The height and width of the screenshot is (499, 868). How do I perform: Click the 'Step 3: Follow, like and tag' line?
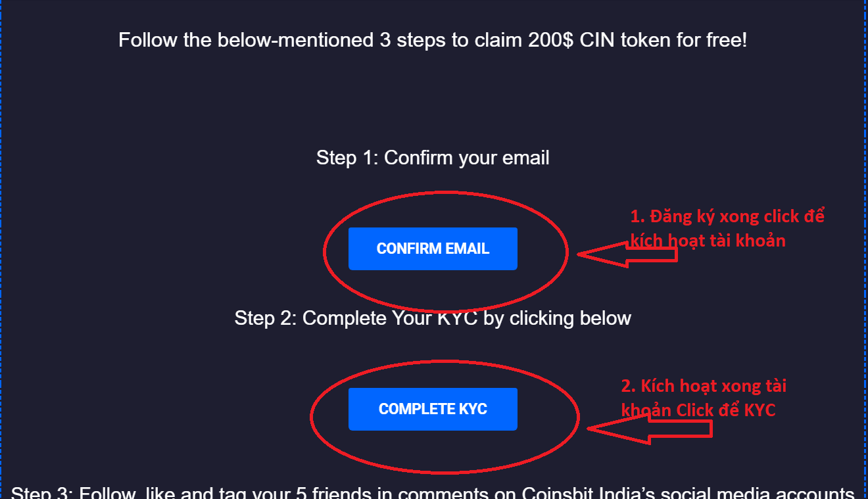click(x=433, y=493)
